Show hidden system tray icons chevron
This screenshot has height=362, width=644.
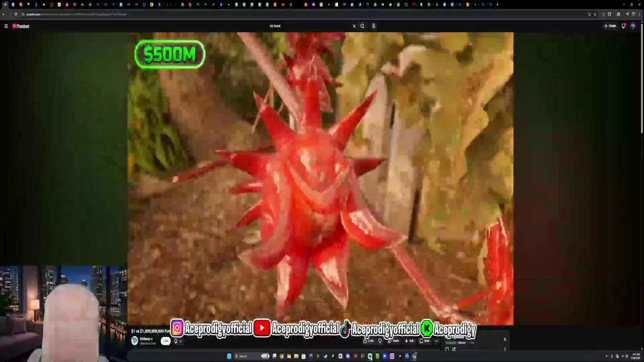[606, 356]
